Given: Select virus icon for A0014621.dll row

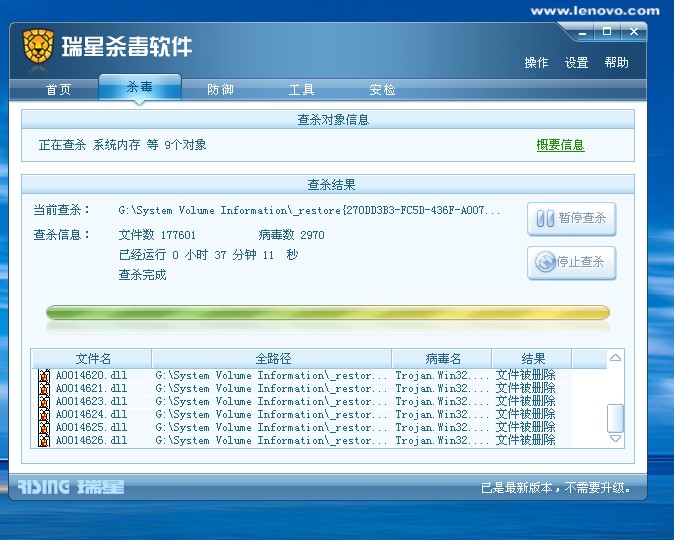Looking at the screenshot, I should click(x=44, y=389).
